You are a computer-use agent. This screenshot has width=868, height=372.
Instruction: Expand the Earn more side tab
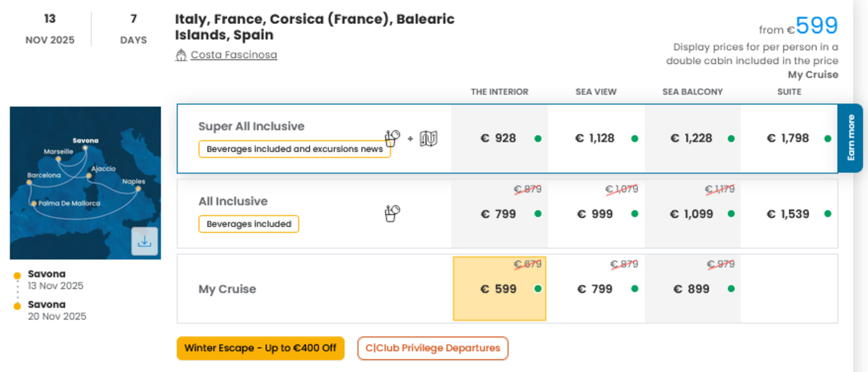(x=850, y=138)
